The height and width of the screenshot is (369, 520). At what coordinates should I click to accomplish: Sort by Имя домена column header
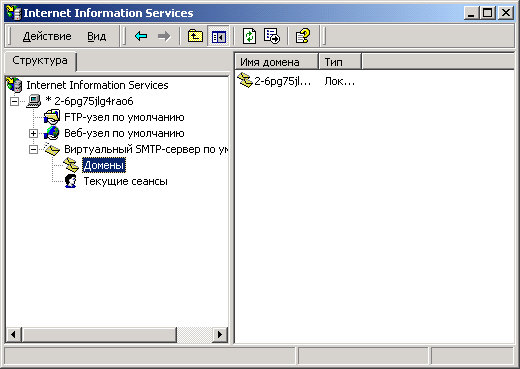[x=277, y=62]
